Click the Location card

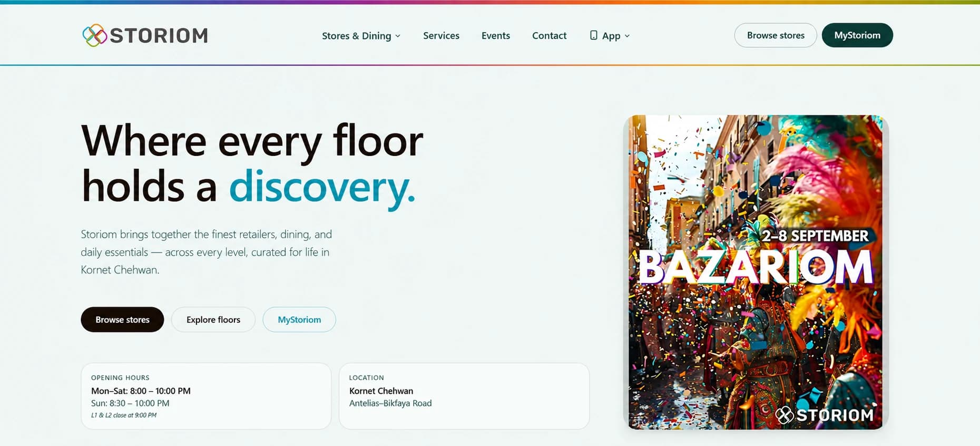click(x=464, y=396)
